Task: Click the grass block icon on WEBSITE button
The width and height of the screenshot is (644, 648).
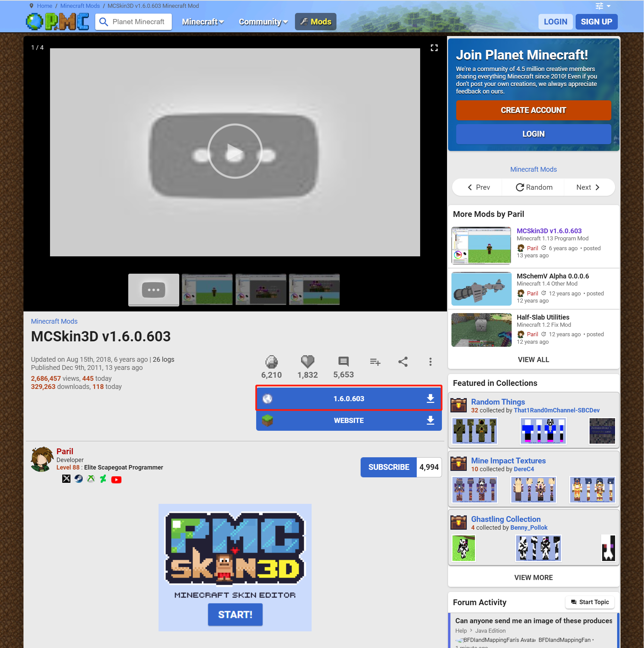Action: (267, 421)
